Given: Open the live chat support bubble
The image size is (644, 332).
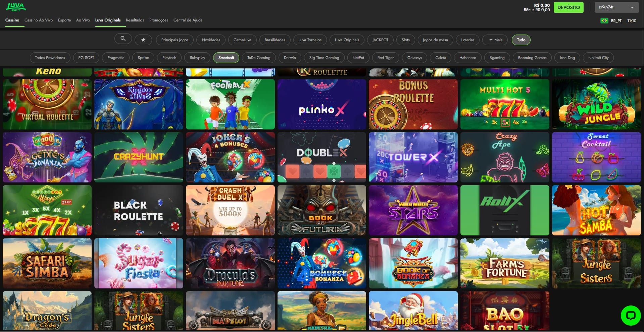Looking at the screenshot, I should [x=631, y=315].
